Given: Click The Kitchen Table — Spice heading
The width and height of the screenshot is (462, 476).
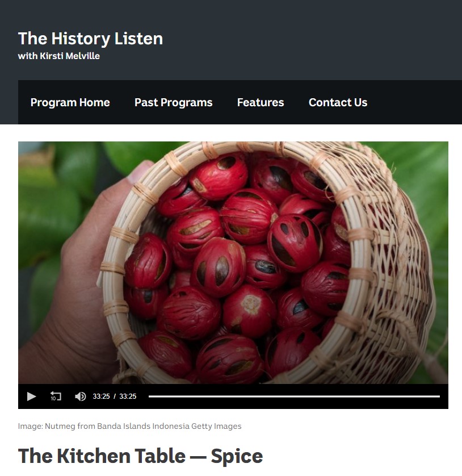Looking at the screenshot, I should point(140,456).
